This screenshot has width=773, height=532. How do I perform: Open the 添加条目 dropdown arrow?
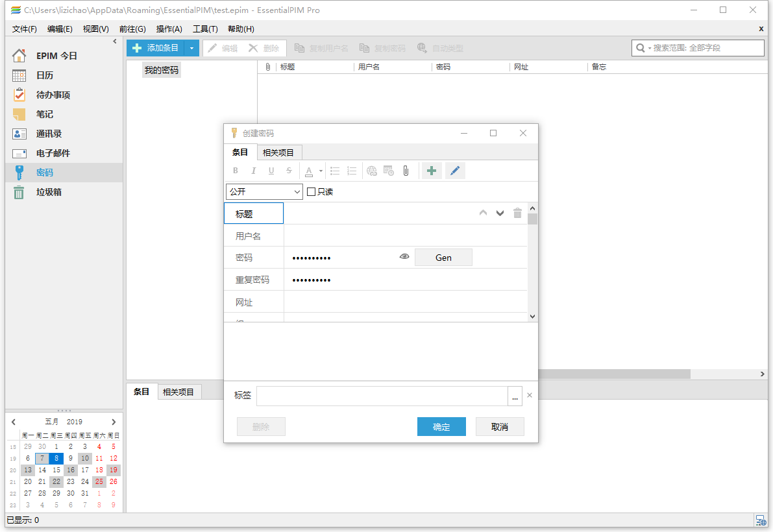pyautogui.click(x=191, y=47)
